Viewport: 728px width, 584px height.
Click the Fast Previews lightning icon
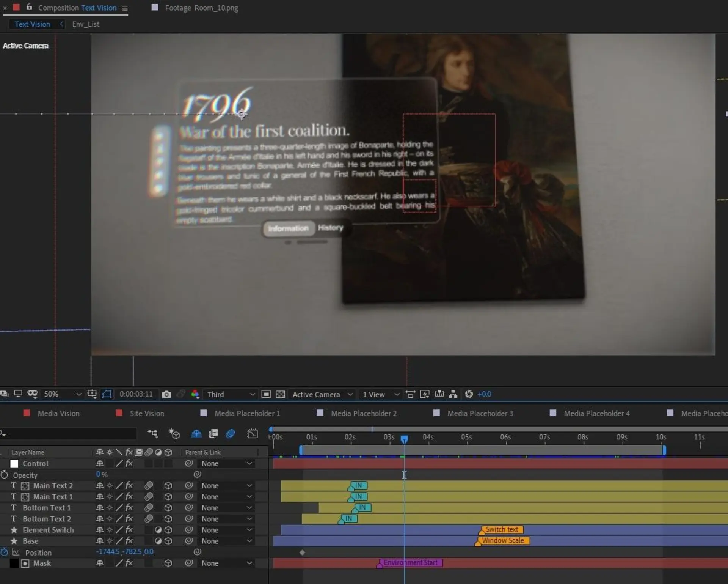pyautogui.click(x=425, y=394)
